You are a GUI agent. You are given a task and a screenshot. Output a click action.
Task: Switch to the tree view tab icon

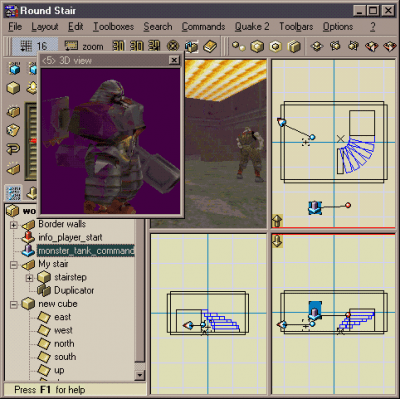click(13, 193)
